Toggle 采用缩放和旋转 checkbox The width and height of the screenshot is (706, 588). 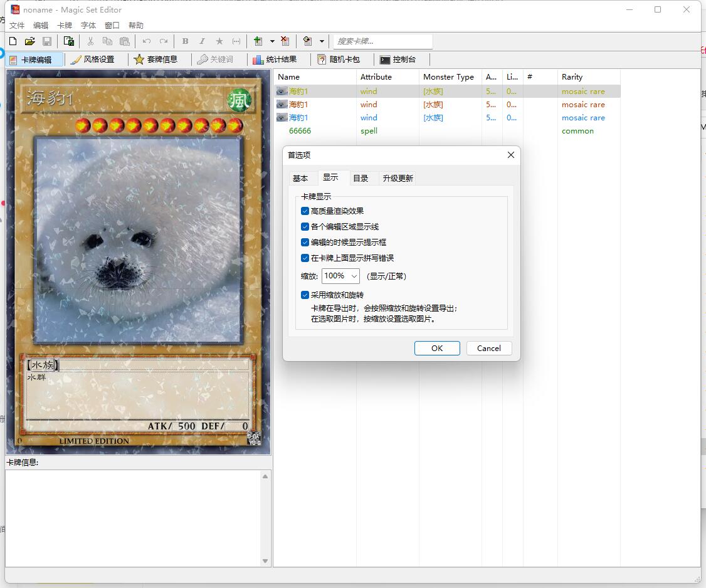click(305, 295)
